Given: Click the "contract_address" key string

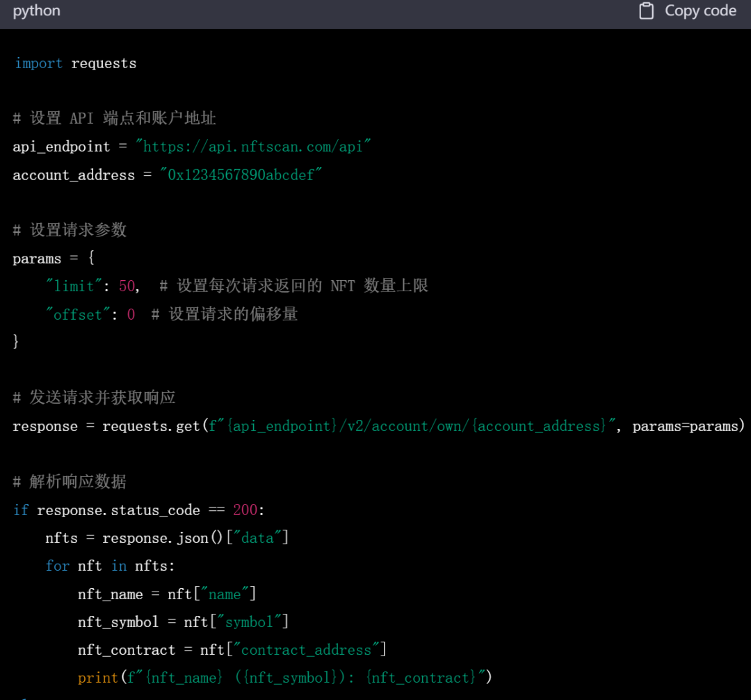Looking at the screenshot, I should click(x=306, y=650).
